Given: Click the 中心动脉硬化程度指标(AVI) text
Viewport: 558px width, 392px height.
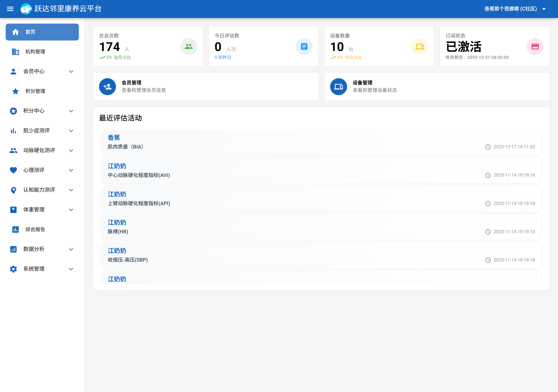Looking at the screenshot, I should (139, 175).
